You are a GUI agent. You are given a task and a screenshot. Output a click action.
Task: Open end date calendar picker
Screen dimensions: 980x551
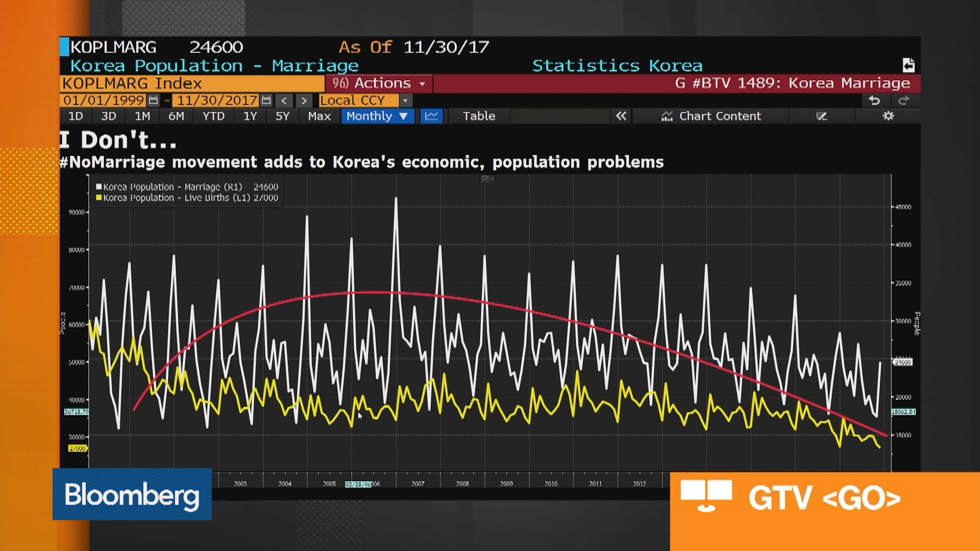coord(266,101)
